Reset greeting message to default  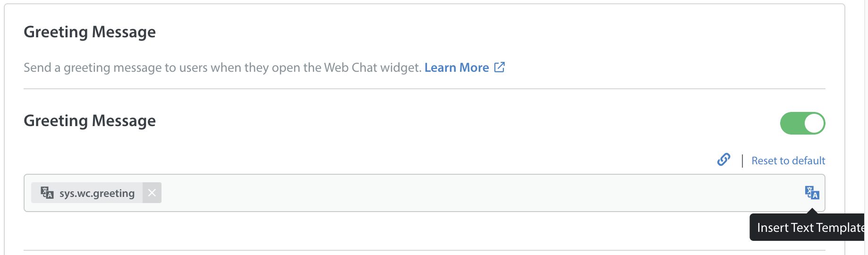[x=788, y=161]
